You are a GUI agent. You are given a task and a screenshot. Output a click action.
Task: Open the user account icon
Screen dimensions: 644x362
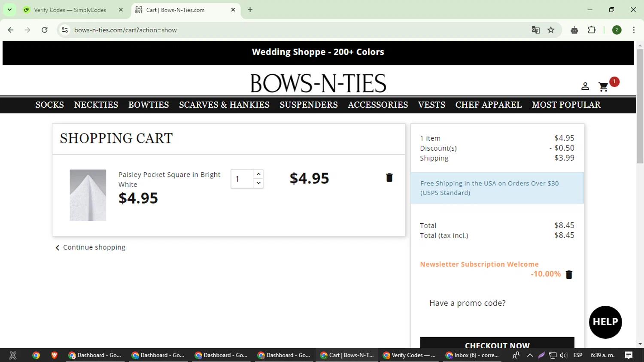coord(585,86)
